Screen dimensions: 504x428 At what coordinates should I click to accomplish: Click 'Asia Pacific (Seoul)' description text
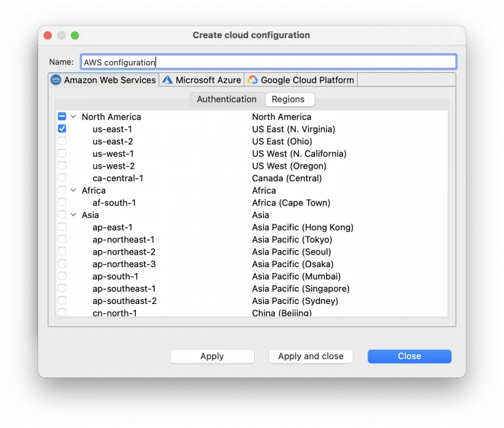tap(291, 252)
